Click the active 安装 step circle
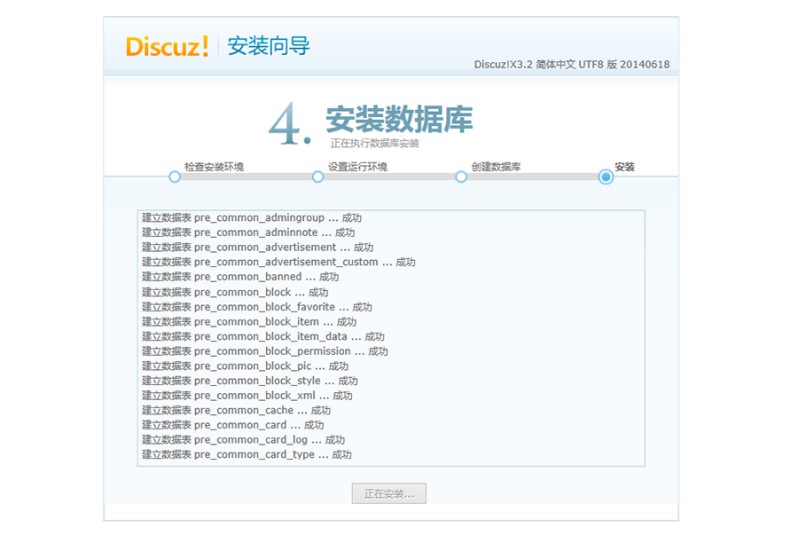Viewport: 798px width, 535px height. (x=606, y=177)
